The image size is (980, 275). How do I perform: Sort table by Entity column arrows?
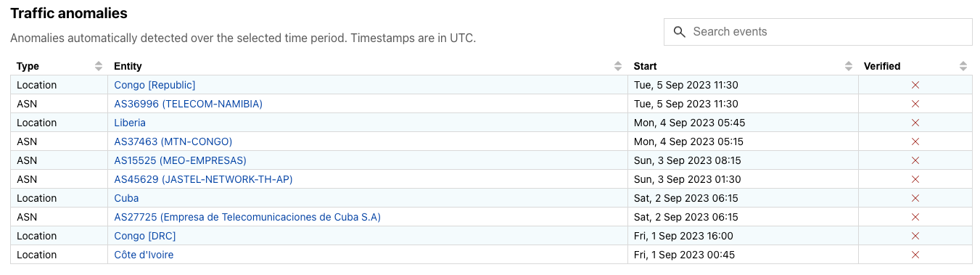[618, 66]
